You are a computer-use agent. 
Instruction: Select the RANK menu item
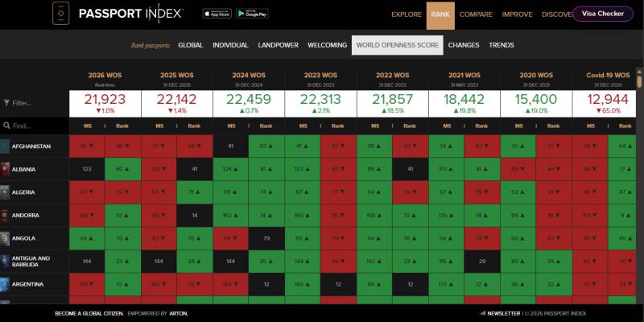coord(440,14)
